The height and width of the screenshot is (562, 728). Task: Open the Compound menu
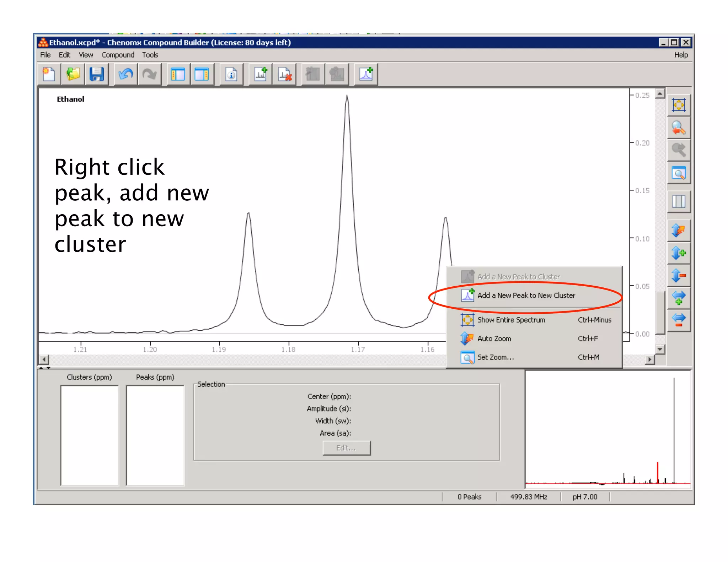(x=118, y=55)
